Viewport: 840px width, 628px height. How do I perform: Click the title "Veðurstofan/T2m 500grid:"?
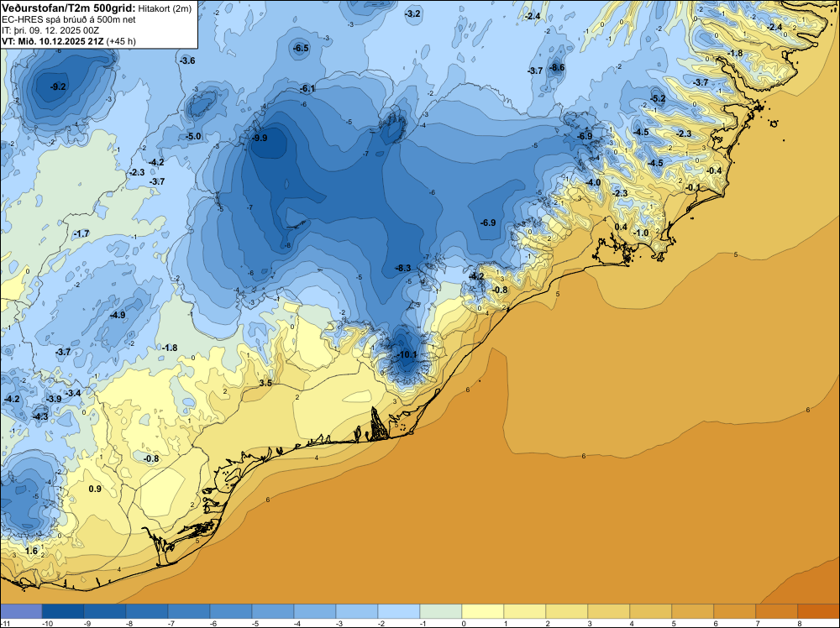(x=68, y=8)
